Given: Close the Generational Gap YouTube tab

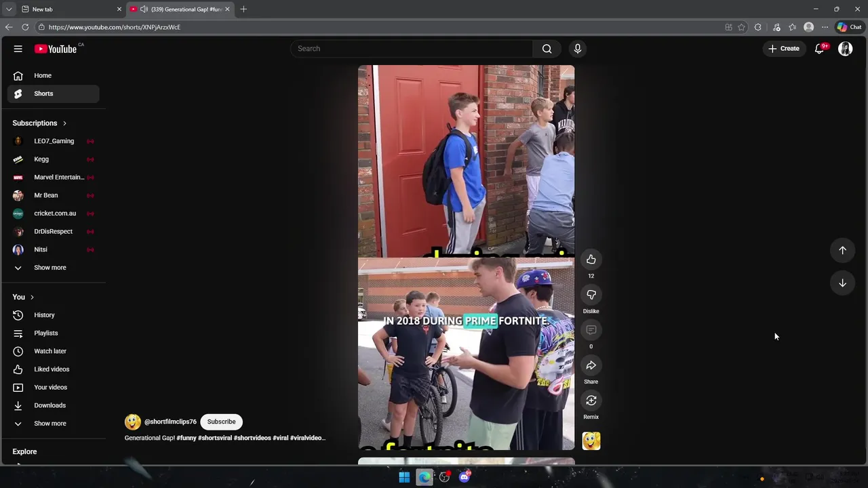Looking at the screenshot, I should tap(227, 9).
